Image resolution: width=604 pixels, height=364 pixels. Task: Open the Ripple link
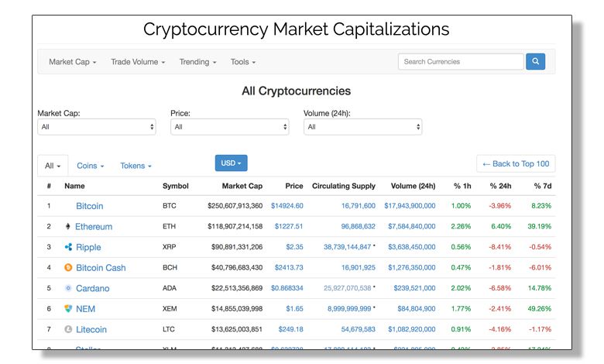pos(88,247)
